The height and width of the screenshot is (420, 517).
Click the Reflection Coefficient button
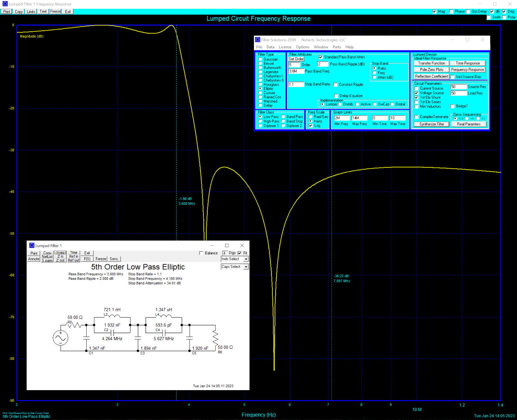pos(431,76)
